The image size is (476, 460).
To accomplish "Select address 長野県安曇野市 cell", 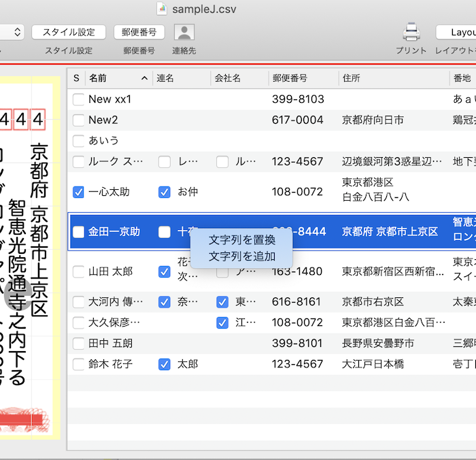I will [378, 344].
